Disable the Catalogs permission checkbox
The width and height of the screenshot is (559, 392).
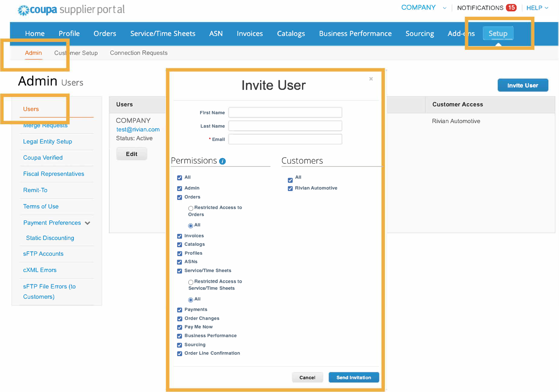180,245
